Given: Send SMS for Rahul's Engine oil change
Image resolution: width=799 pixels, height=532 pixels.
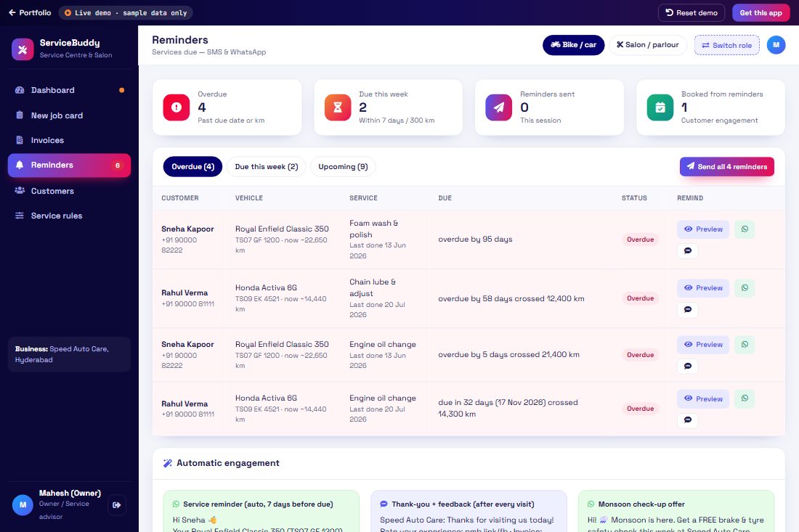Looking at the screenshot, I should point(687,420).
